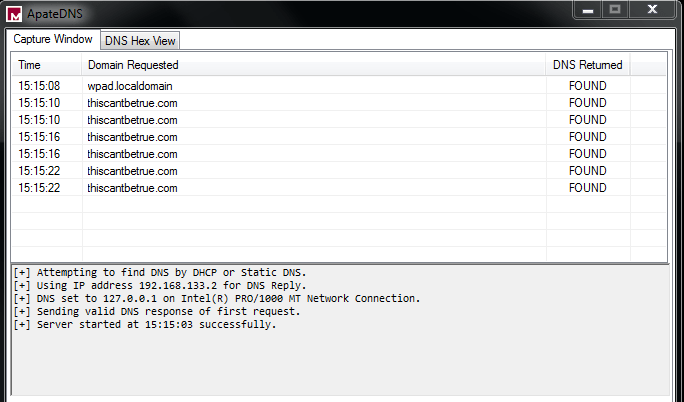Minimize the ApateDNS window
This screenshot has height=402, width=684.
[587, 9]
